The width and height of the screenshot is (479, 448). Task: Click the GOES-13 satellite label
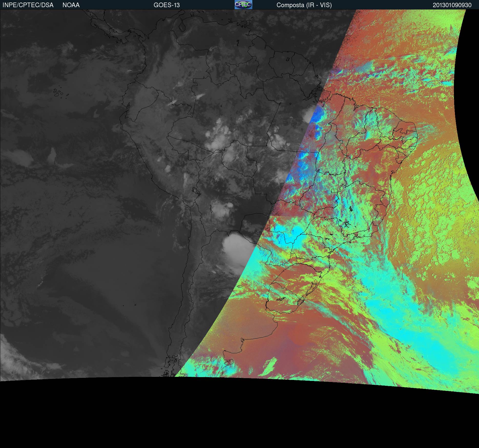166,5
